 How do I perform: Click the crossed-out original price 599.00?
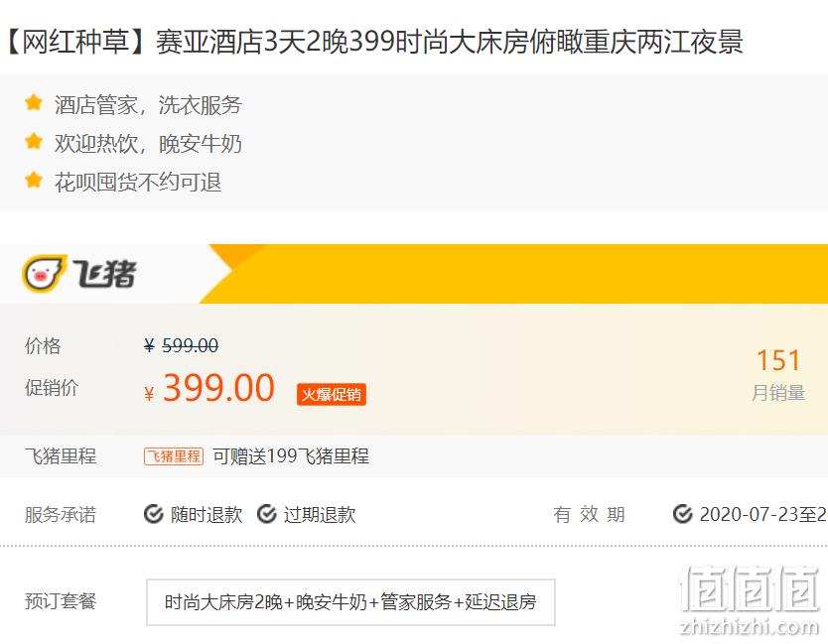[x=190, y=345]
